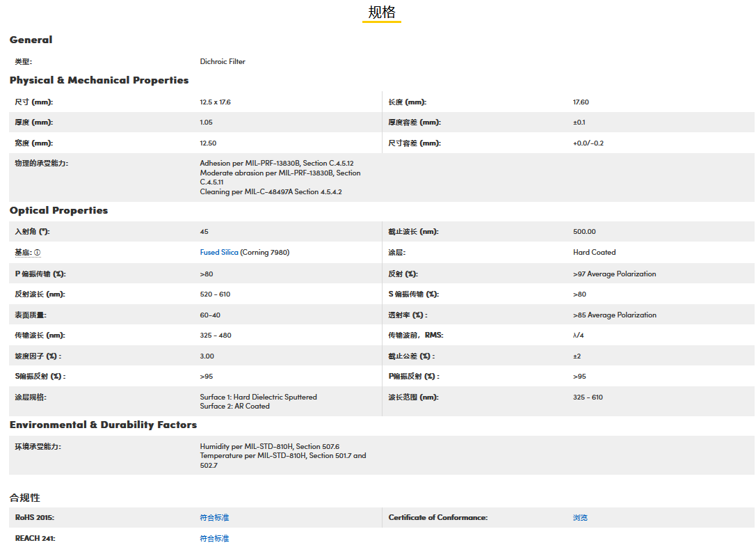Click the 表面质量 value 60-40
756x552 pixels.
point(210,315)
